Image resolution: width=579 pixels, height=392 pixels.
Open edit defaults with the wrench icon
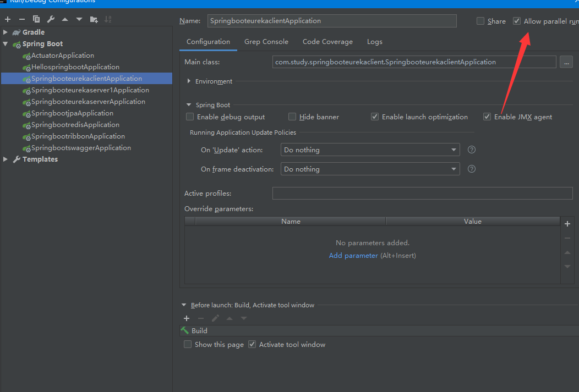51,19
